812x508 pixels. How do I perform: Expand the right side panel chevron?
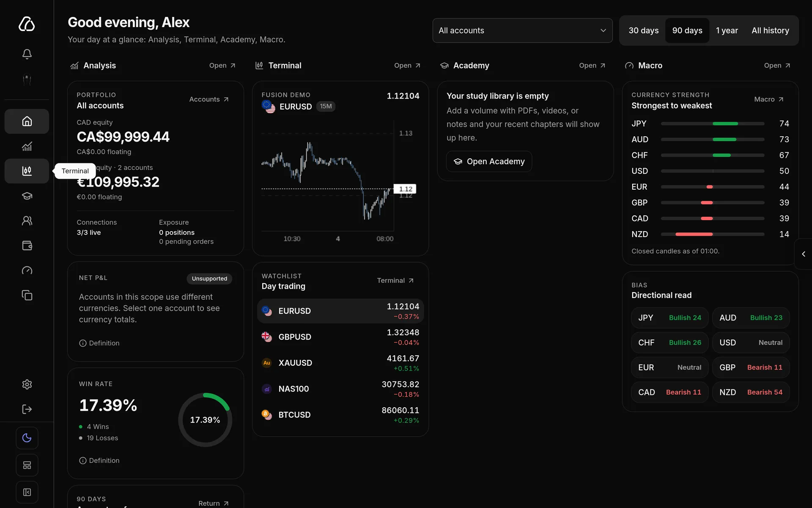[803, 254]
